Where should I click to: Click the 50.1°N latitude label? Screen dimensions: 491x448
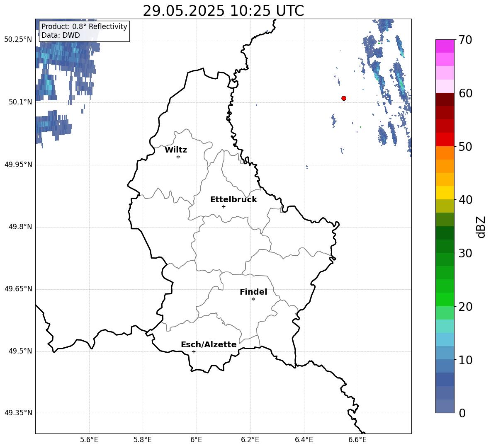click(x=20, y=102)
